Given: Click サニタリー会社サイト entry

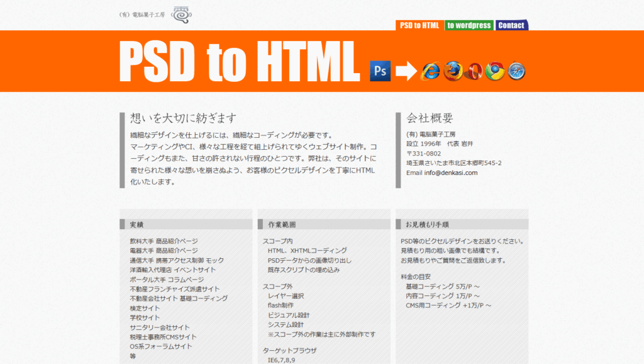Looking at the screenshot, I should [x=160, y=327].
